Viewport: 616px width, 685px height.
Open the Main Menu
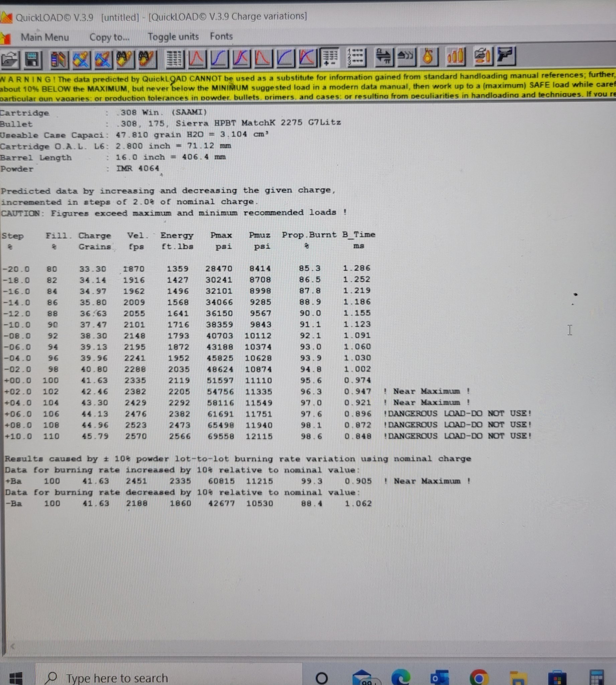[45, 37]
